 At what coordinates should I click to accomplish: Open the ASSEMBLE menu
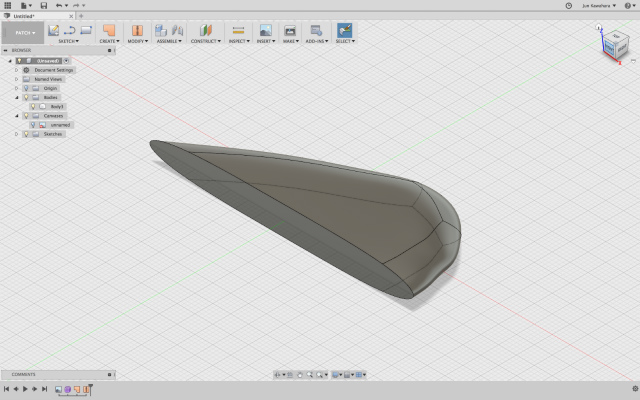(169, 41)
